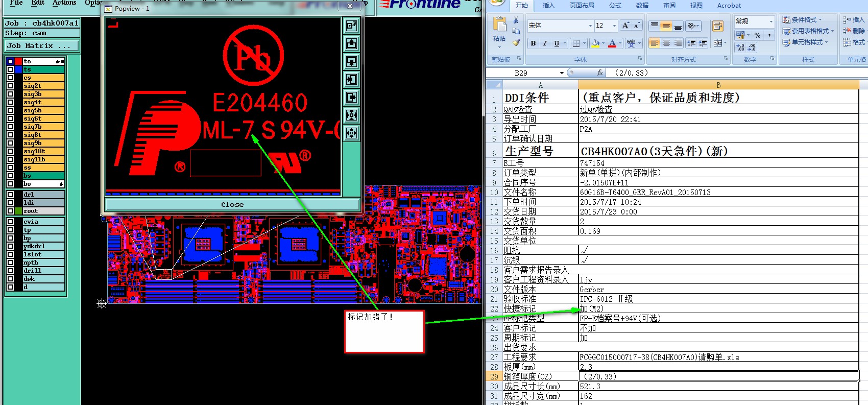This screenshot has width=868, height=405.
Task: Expand the Name Box dropdown arrow
Action: coord(562,73)
